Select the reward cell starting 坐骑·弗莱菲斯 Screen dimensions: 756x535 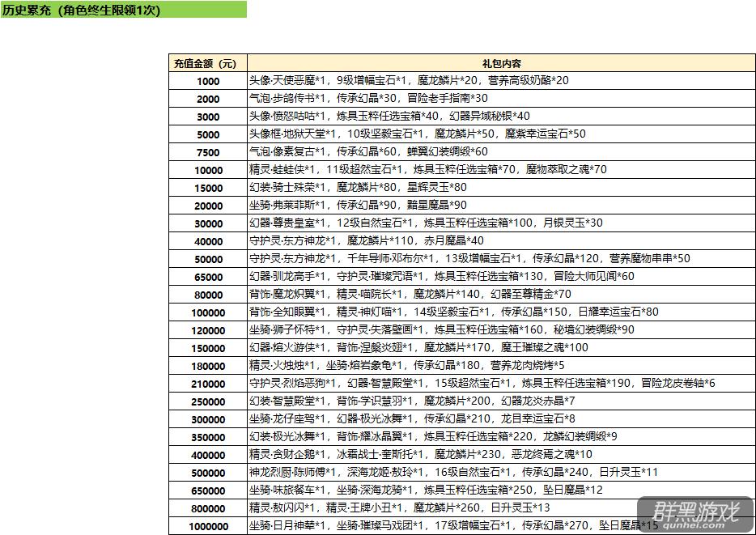point(358,206)
